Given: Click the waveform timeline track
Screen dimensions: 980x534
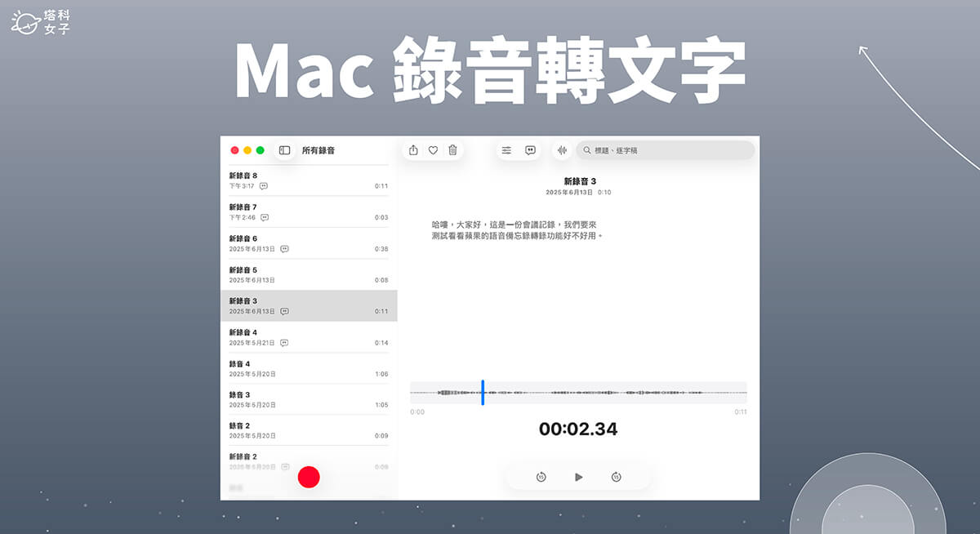Looking at the screenshot, I should click(x=578, y=393).
